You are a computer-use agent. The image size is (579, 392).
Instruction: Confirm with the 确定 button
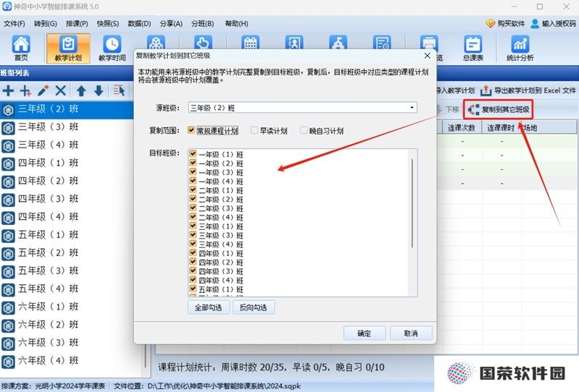pos(364,333)
